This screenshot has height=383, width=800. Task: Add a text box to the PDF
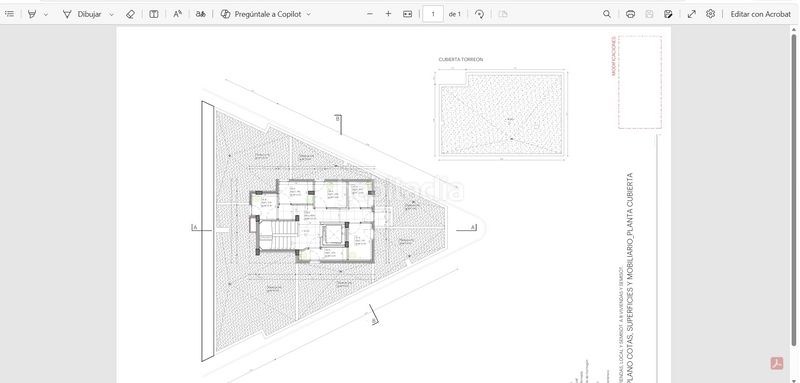click(154, 14)
